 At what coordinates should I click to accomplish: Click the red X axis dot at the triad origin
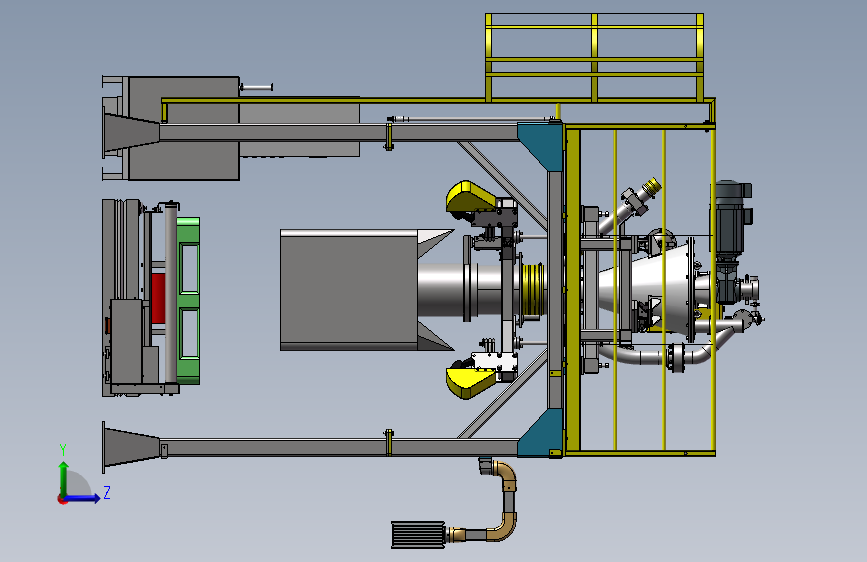tap(61, 499)
